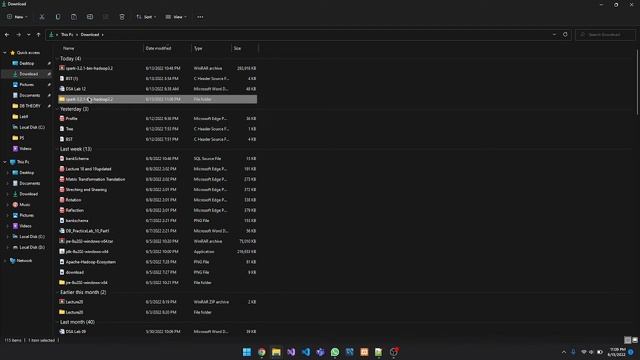The height and width of the screenshot is (360, 640).
Task: Select the bankSchema SQL source file
Action: tap(158, 158)
